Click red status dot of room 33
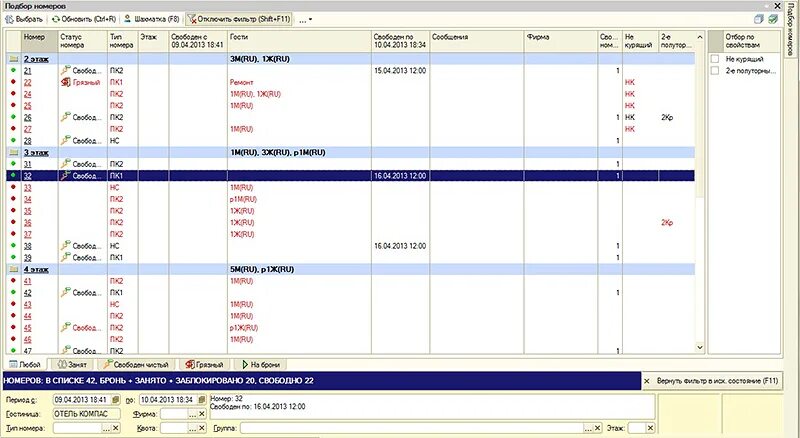The width and height of the screenshot is (800, 438). [x=13, y=187]
